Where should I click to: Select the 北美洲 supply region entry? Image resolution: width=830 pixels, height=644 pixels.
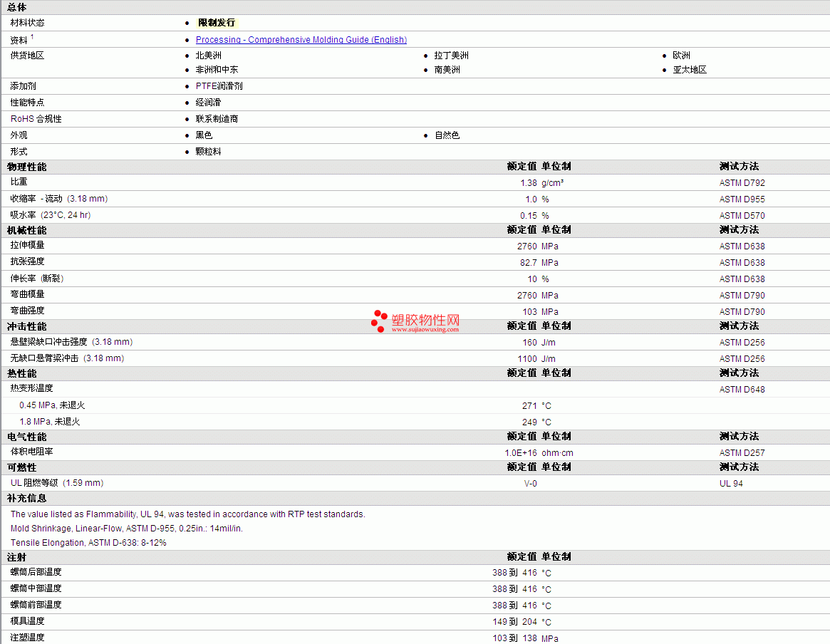pos(209,56)
